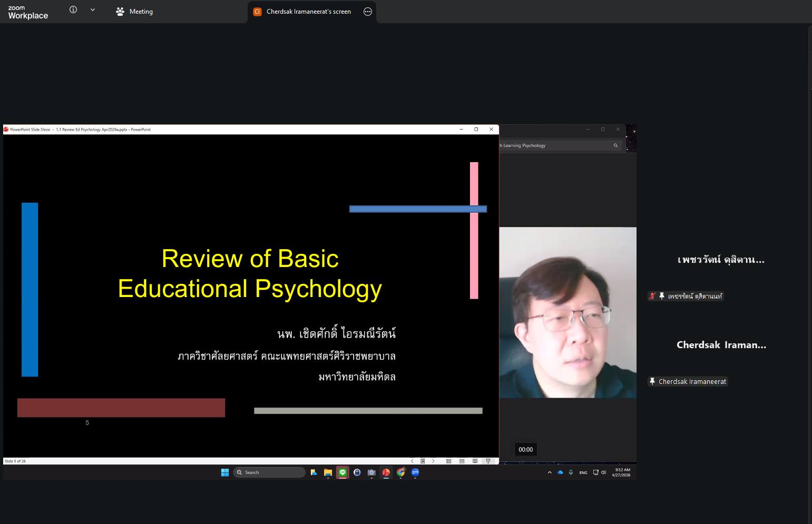
Task: Switch to the Meeting tab
Action: [x=134, y=11]
